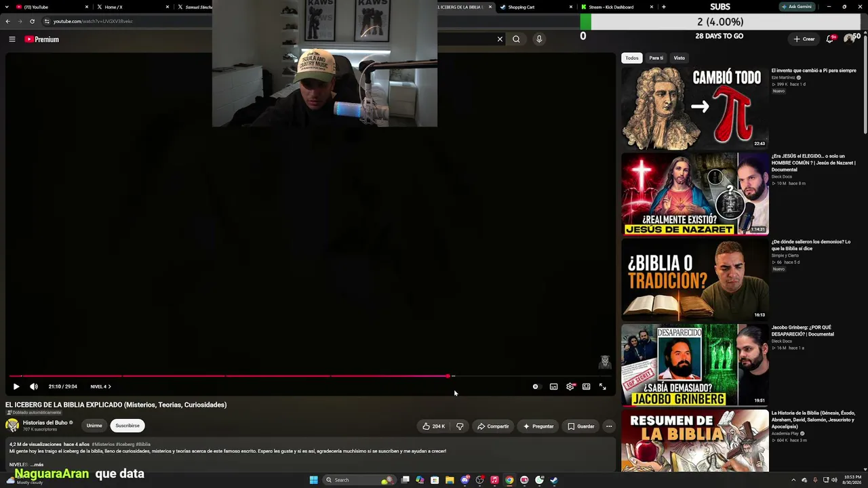Screen dimensions: 868x488
Task: Open the Biblia o Tradición video thumbnail
Action: pyautogui.click(x=695, y=280)
